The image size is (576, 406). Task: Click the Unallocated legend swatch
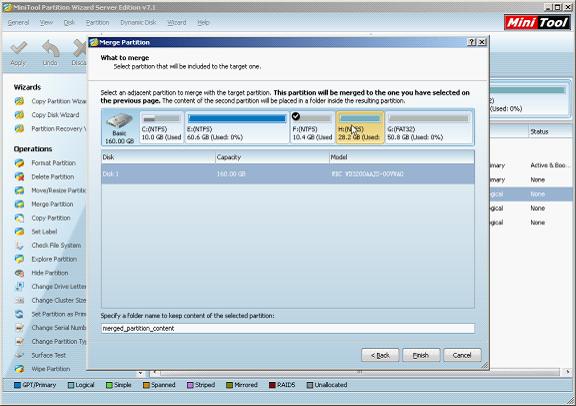[x=310, y=385]
